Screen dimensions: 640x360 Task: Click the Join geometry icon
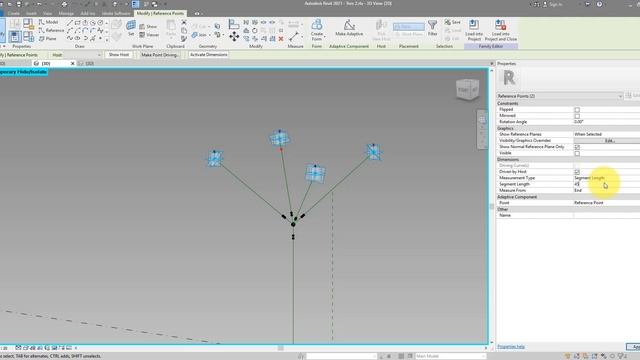coord(199,35)
